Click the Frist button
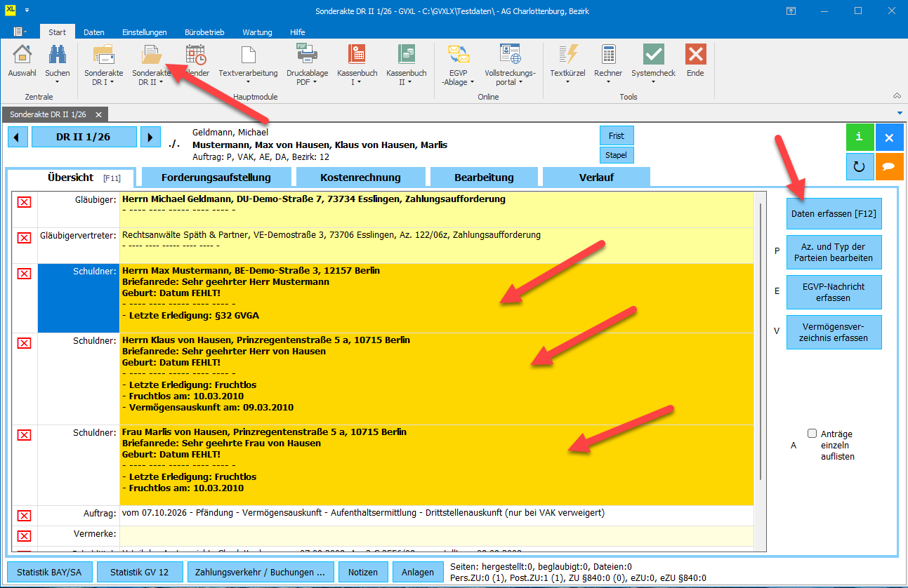Screen dimensions: 908x588 pos(617,135)
